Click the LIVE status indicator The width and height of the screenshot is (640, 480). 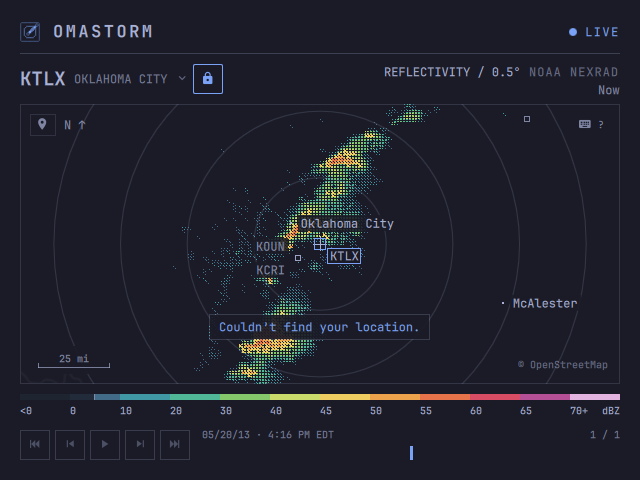[x=594, y=32]
